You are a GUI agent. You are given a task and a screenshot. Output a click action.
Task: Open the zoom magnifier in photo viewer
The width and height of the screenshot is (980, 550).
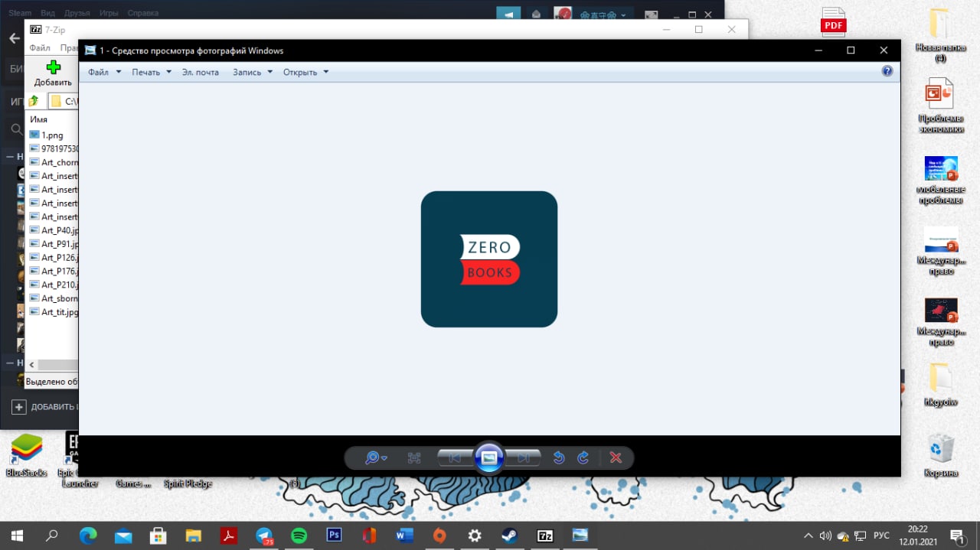(375, 458)
